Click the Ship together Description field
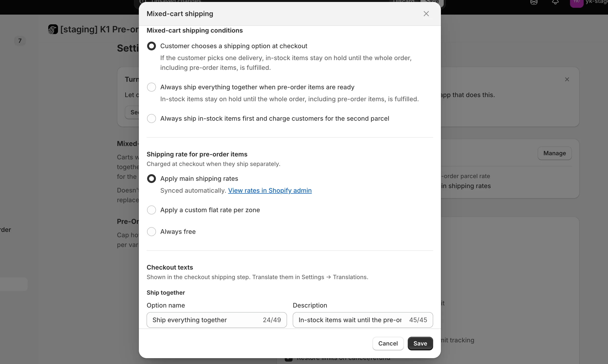Viewport: 608px width, 364px height. click(x=363, y=320)
